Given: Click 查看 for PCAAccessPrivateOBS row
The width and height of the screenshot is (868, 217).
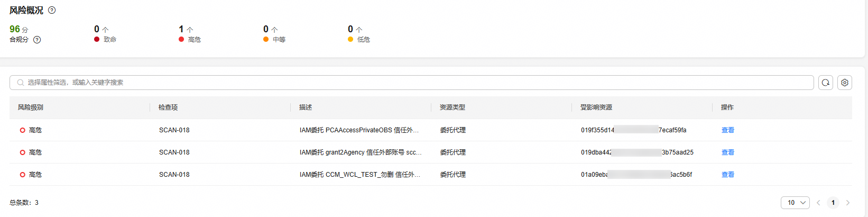Looking at the screenshot, I should point(728,130).
